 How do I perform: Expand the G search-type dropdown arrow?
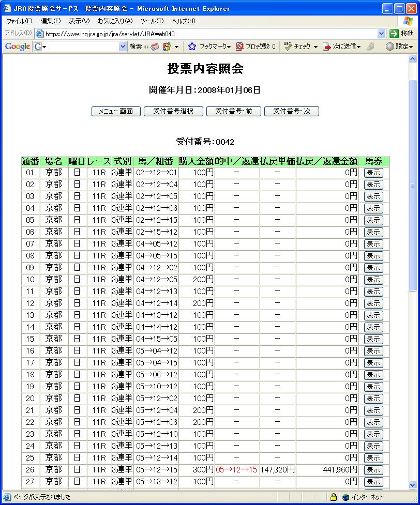[x=44, y=47]
